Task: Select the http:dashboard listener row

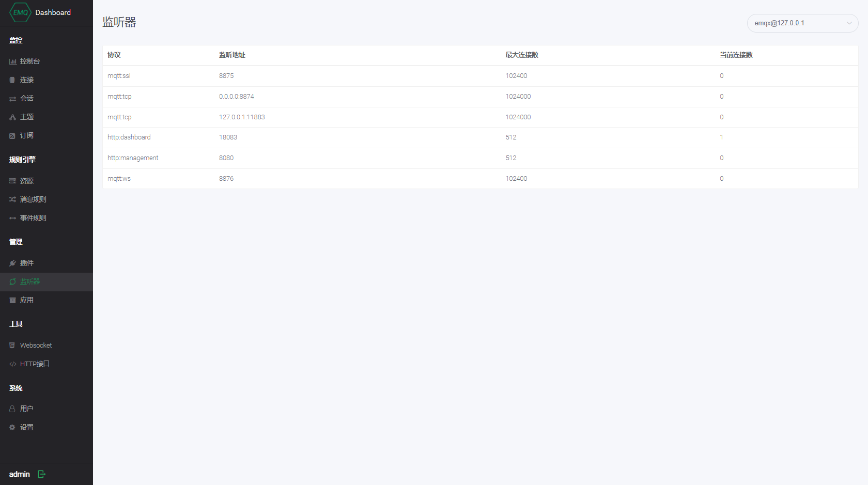Action: (362, 137)
